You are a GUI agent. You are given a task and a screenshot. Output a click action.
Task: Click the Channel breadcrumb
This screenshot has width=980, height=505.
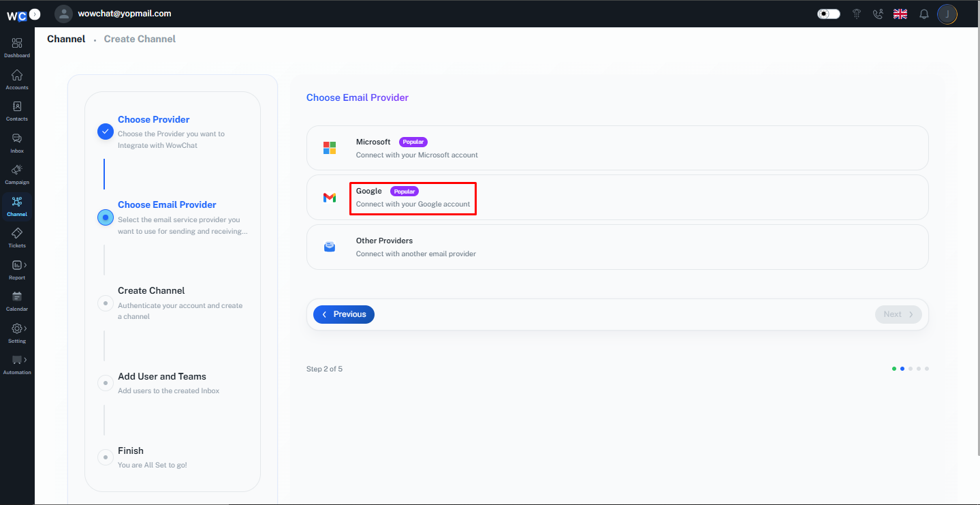[66, 39]
